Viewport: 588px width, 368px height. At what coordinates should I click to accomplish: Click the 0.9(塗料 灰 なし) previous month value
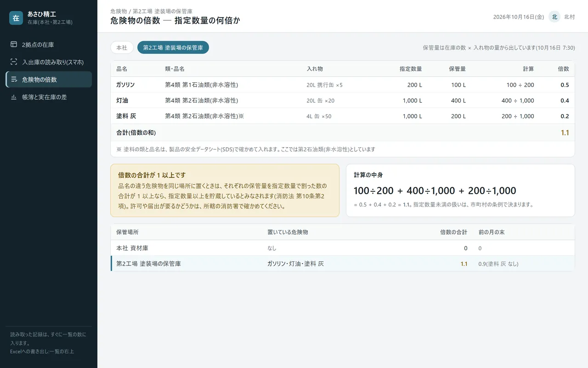coord(498,264)
